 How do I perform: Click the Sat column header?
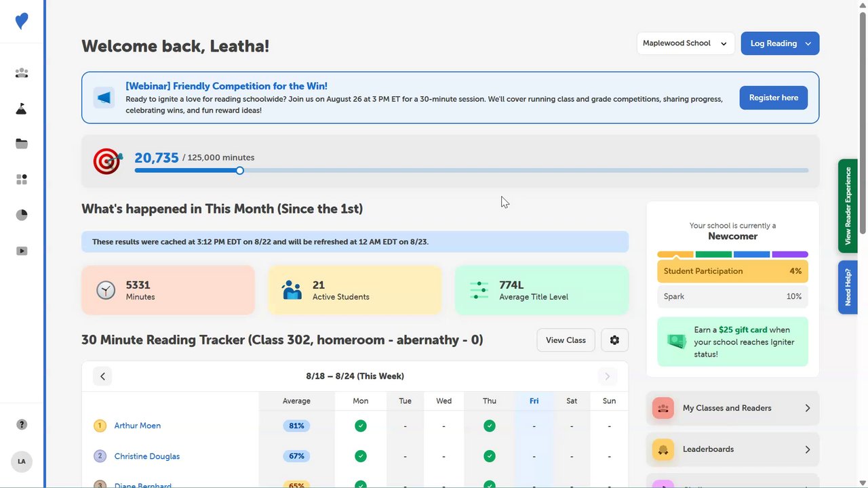pos(572,401)
